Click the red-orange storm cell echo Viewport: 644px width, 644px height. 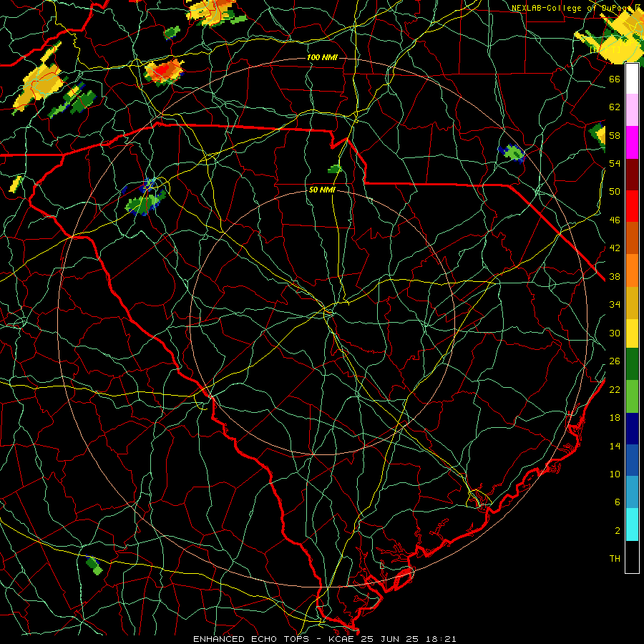(165, 71)
